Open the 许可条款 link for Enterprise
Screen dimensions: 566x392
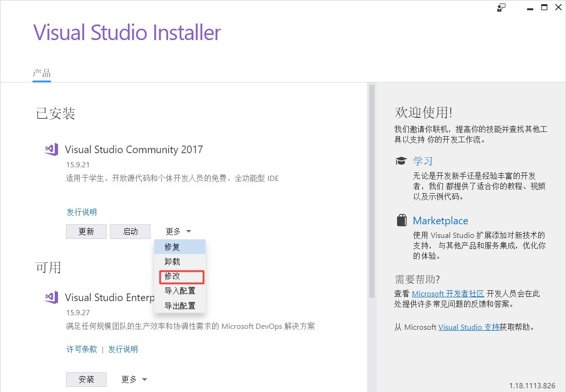(x=82, y=349)
